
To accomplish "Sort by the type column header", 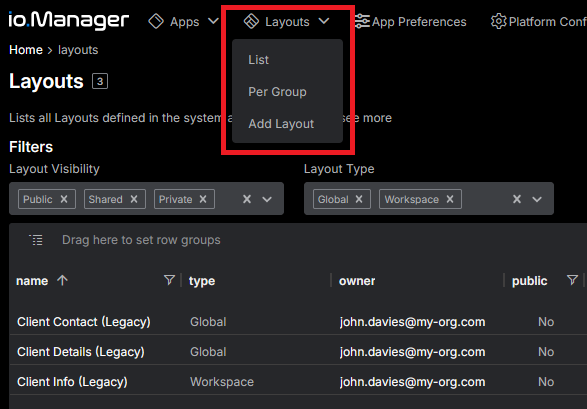I will point(202,281).
